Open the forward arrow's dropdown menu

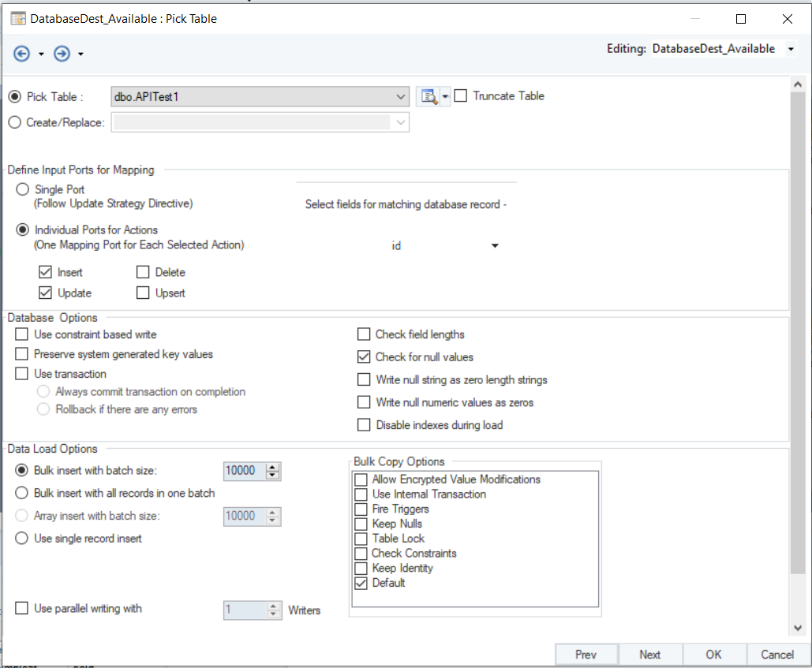point(73,54)
